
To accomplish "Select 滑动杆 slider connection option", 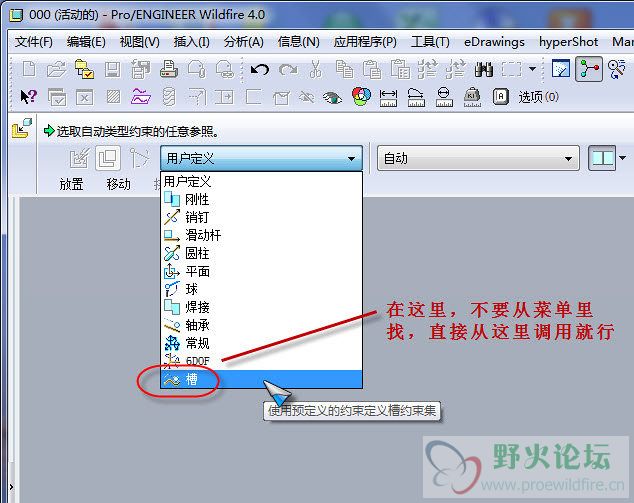I will 261,235.
